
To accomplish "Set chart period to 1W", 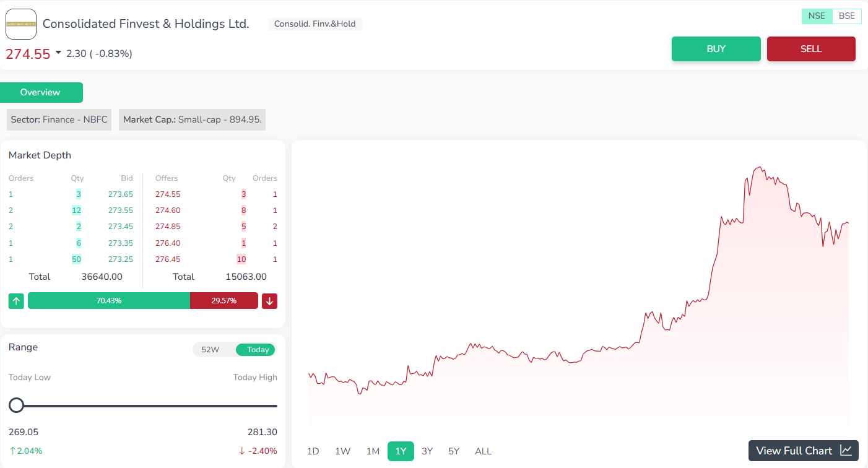I will coord(343,451).
